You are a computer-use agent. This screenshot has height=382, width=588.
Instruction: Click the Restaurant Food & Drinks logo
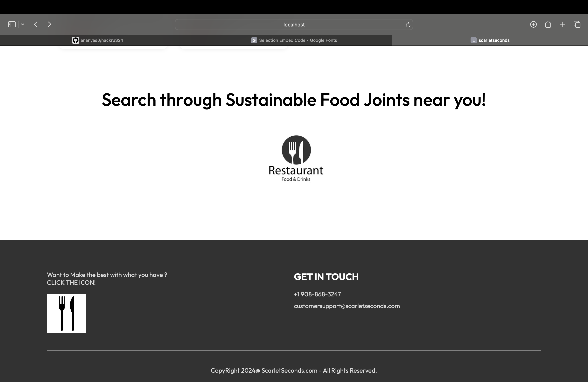pyautogui.click(x=296, y=158)
